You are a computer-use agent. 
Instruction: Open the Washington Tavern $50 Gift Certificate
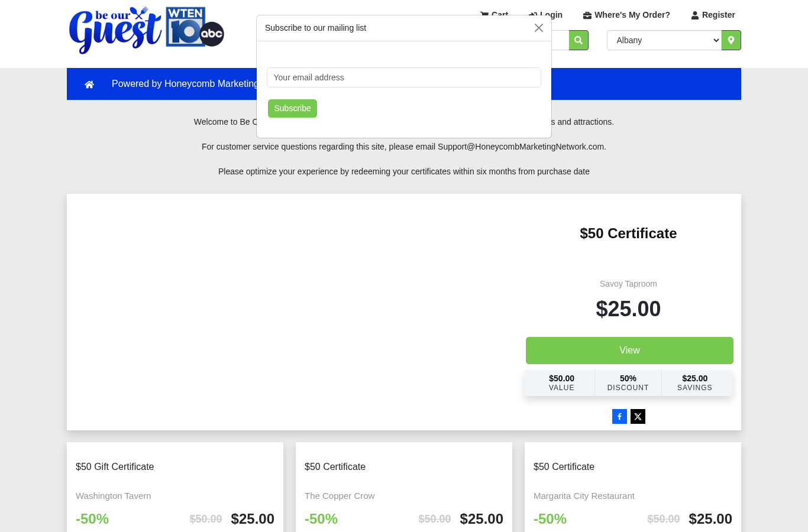tap(115, 467)
